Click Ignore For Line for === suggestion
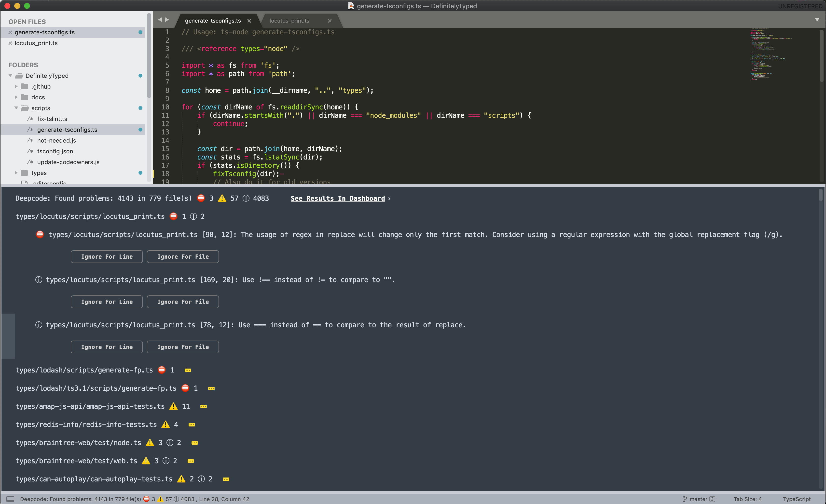Screen dimensions: 826x504 tap(107, 347)
